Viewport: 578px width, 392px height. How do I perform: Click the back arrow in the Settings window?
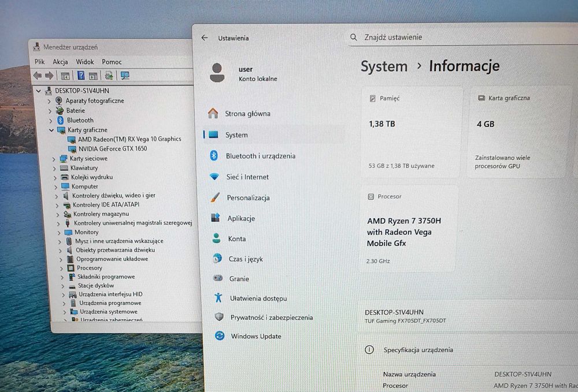click(x=205, y=38)
